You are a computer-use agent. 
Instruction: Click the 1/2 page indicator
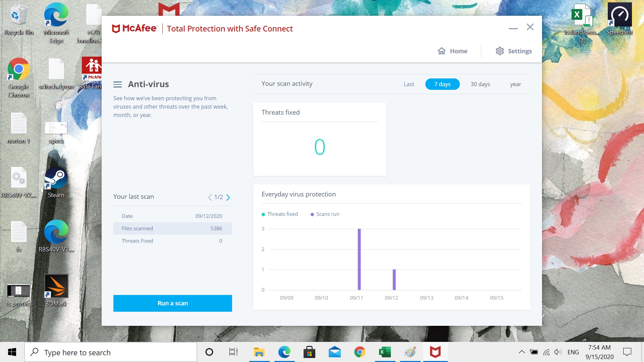(219, 197)
